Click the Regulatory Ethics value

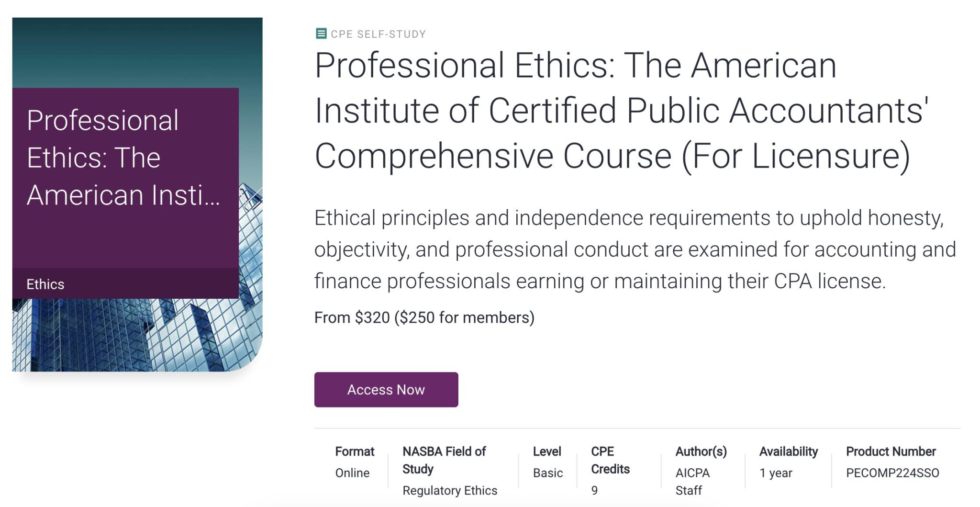coord(450,490)
